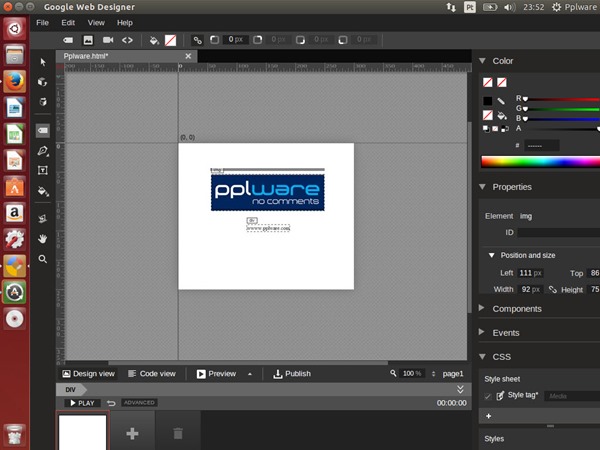Screen dimensions: 600x450
Task: Click the fill bucket icon in top toolbar
Action: click(x=154, y=40)
